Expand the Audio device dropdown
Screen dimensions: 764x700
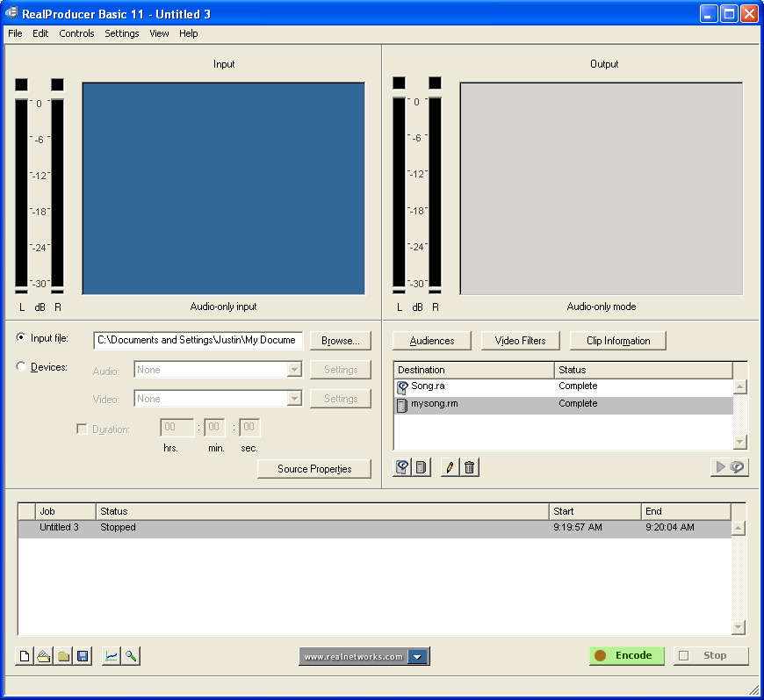pyautogui.click(x=294, y=370)
